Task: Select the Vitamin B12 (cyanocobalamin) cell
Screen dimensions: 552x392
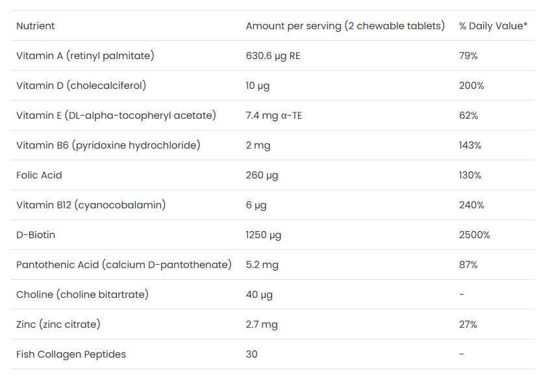Action: (91, 205)
